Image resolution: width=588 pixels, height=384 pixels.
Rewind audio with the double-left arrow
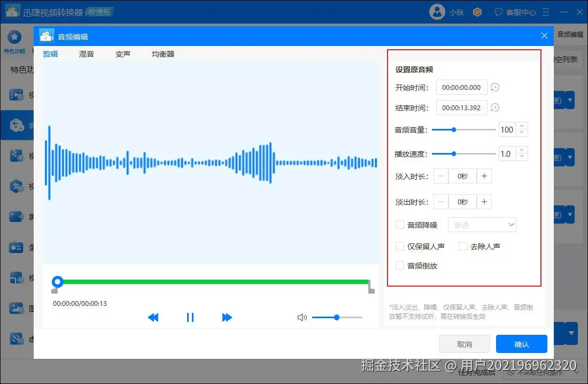tap(153, 318)
